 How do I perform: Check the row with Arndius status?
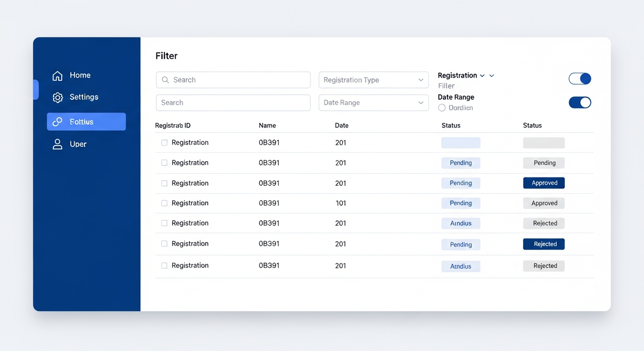click(164, 223)
